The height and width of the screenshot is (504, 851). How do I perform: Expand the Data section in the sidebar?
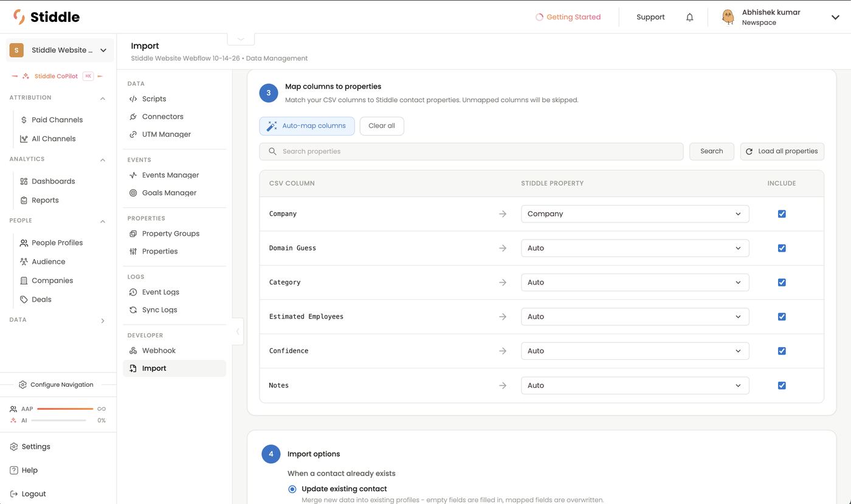pyautogui.click(x=102, y=320)
